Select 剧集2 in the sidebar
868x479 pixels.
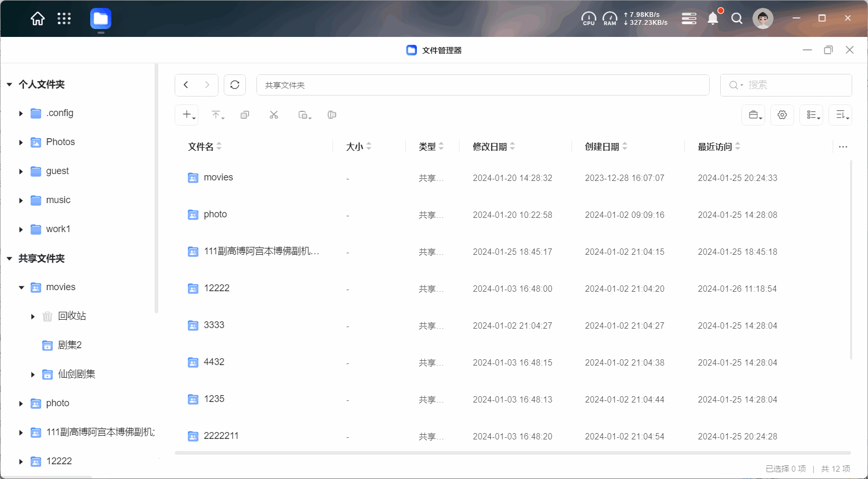point(70,345)
